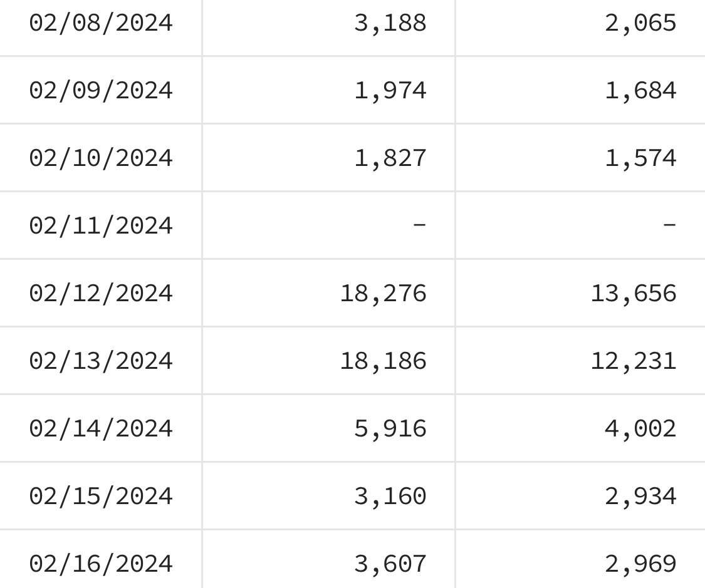Select the 02/12/2024 date cell
Image resolution: width=705 pixels, height=588 pixels.
click(x=101, y=293)
